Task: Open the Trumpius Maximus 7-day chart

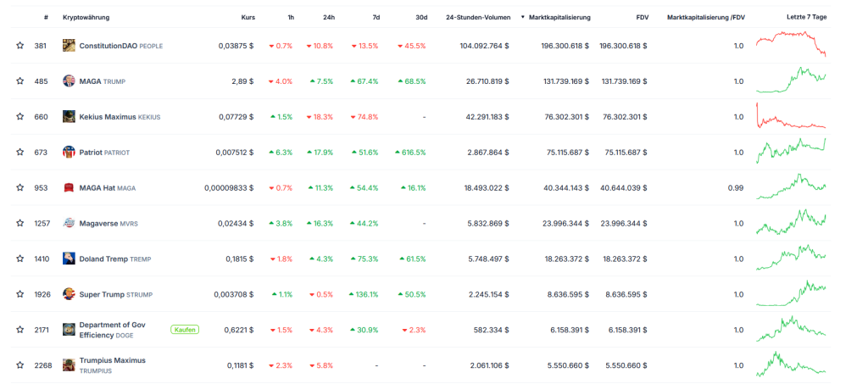Action: pos(791,365)
